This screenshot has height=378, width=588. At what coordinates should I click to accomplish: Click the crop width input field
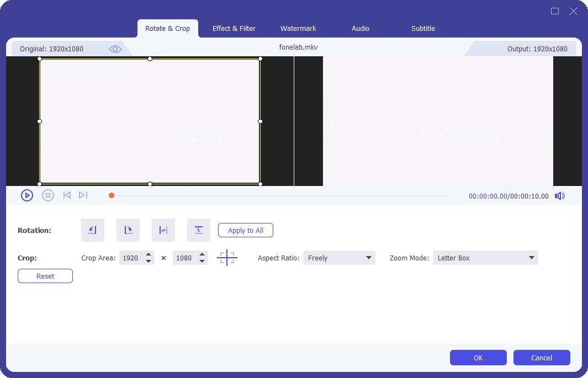pyautogui.click(x=131, y=258)
